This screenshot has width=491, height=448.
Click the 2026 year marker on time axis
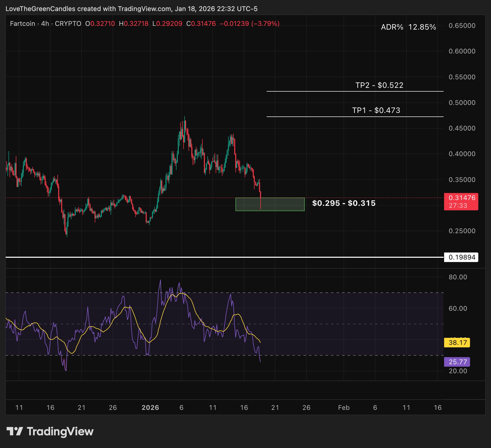point(150,408)
